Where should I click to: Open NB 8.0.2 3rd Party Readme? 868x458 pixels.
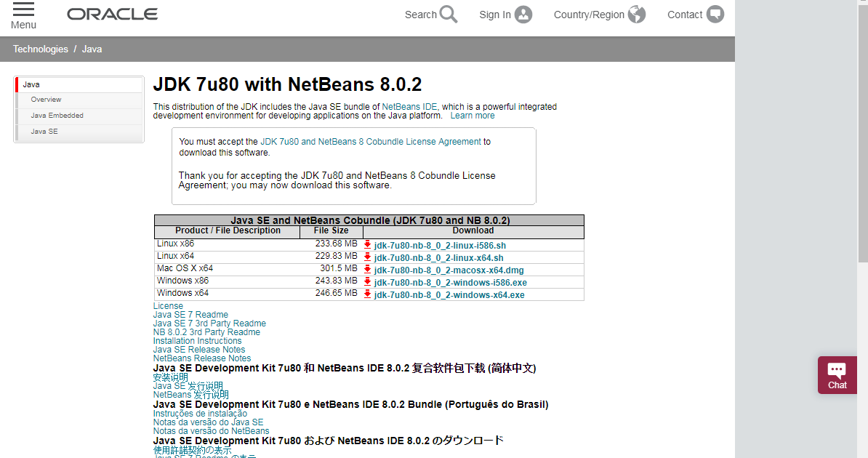206,332
